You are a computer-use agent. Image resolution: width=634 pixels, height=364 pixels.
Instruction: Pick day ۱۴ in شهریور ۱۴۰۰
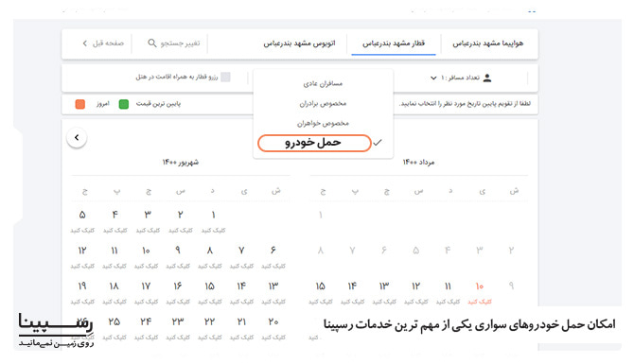(x=241, y=292)
